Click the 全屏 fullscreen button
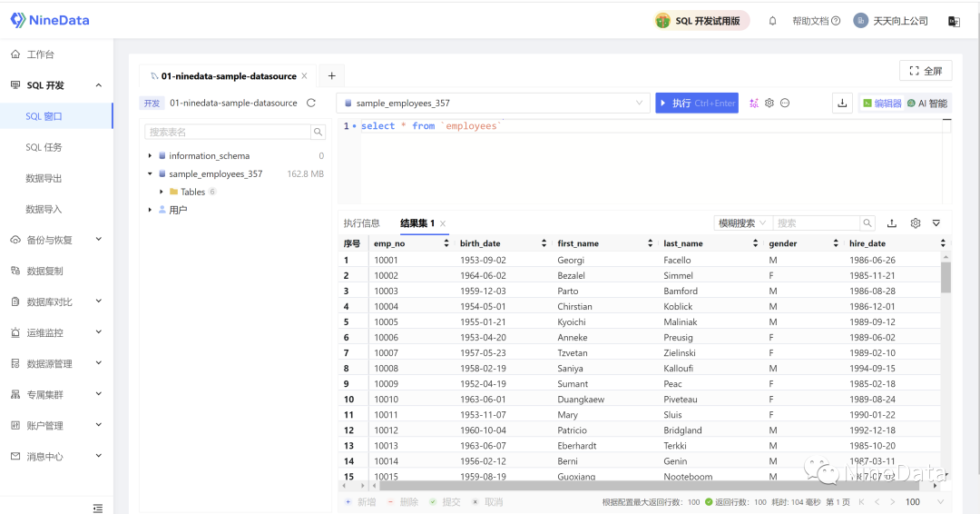Screen dimensions: 980x514 926,71
